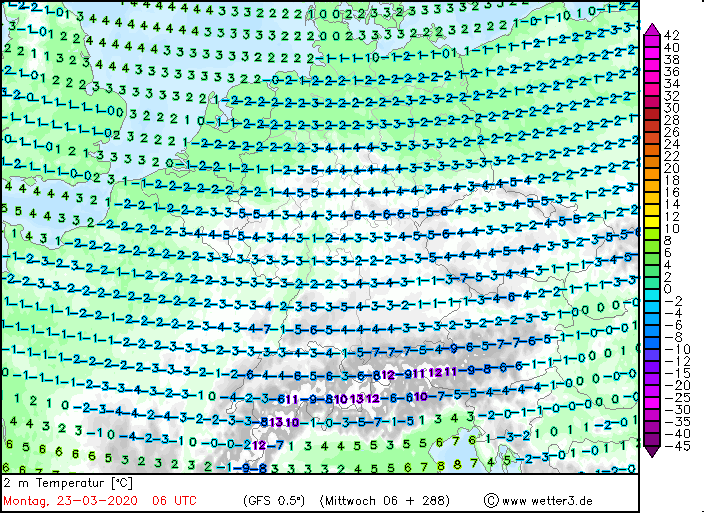Click the legend label '-35'
Image resolution: width=704 pixels, height=513 pixels.
tap(677, 422)
